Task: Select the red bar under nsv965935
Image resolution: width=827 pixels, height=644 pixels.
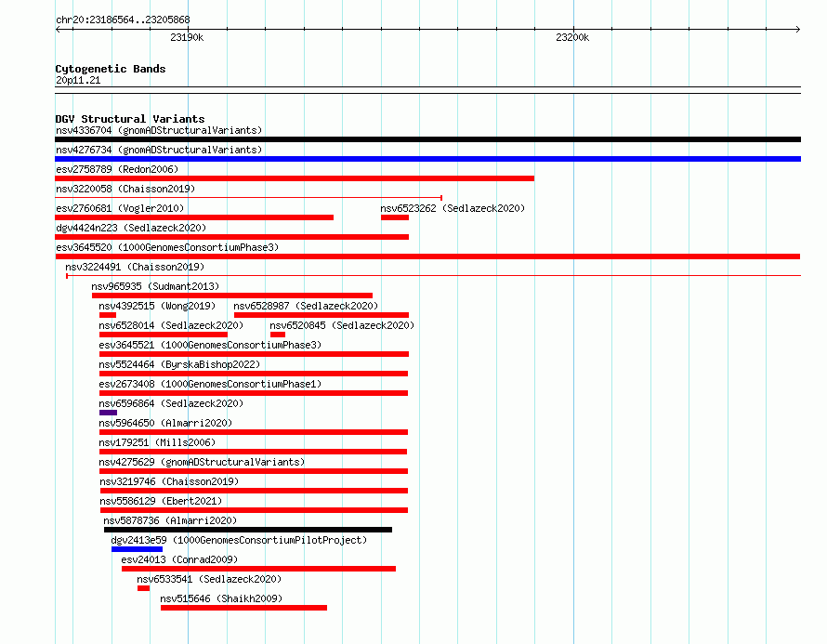Action: pyautogui.click(x=232, y=296)
